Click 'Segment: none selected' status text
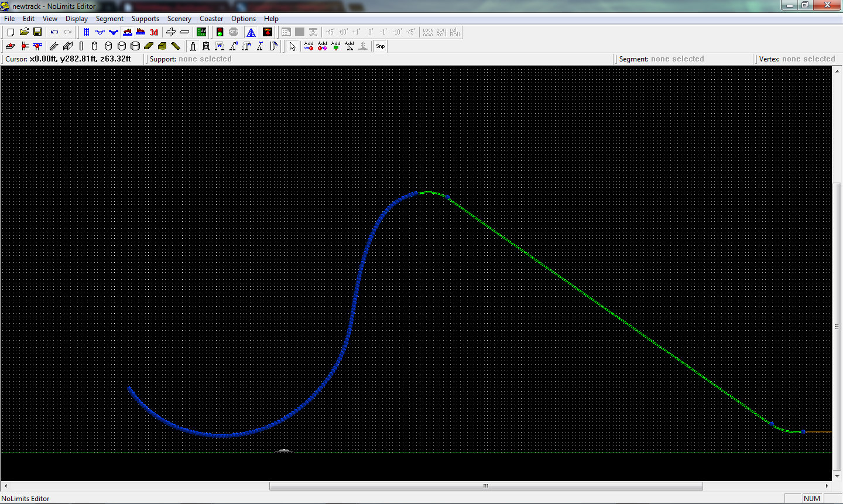The width and height of the screenshot is (843, 504). [x=662, y=59]
